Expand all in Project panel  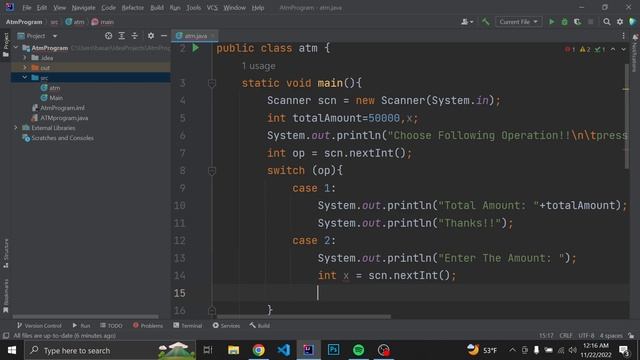click(121, 36)
